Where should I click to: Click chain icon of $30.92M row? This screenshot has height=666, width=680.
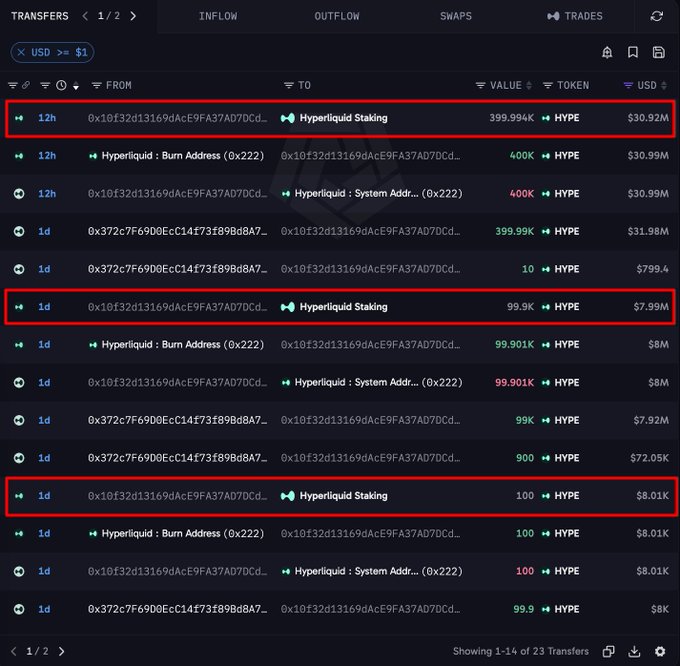19,118
